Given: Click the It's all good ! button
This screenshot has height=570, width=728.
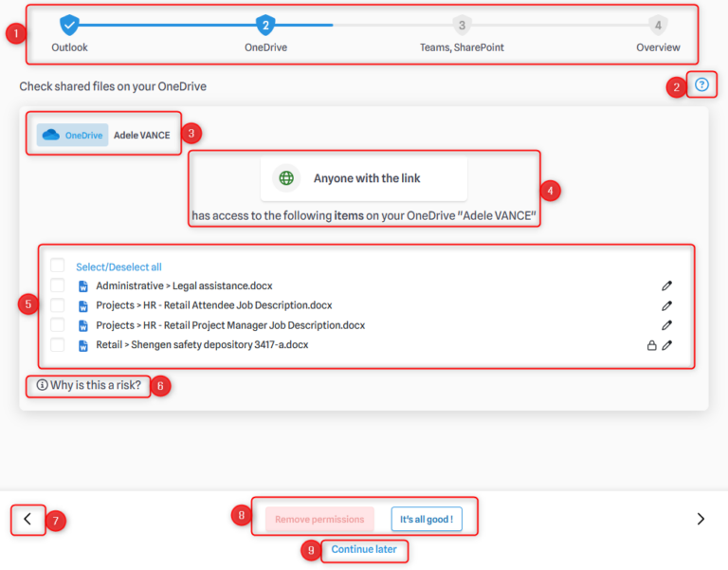Looking at the screenshot, I should point(427,519).
